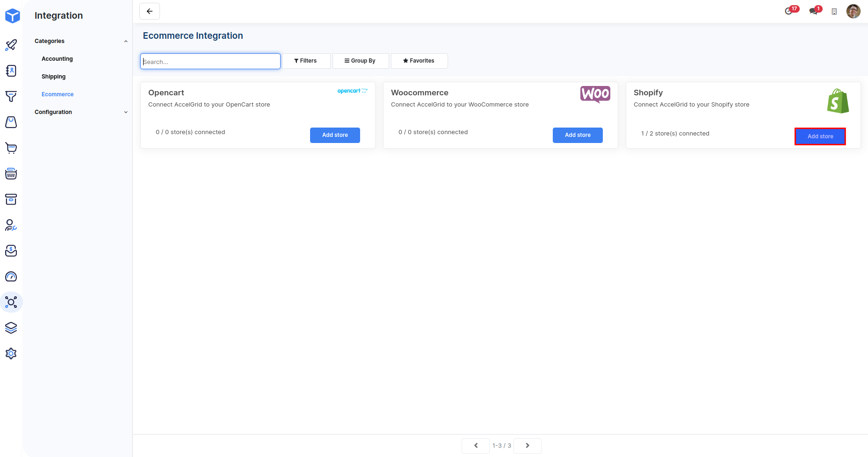Click the Woo logo
The width and height of the screenshot is (868, 457).
595,94
